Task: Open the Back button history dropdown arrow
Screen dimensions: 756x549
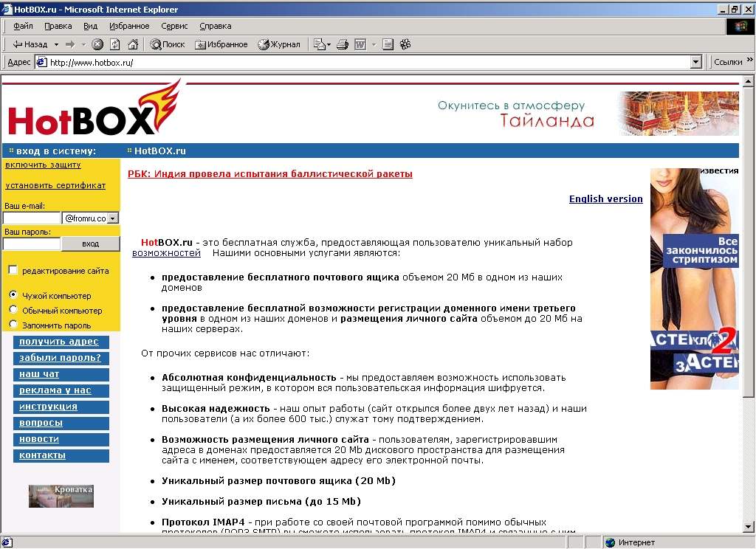Action: 56,44
